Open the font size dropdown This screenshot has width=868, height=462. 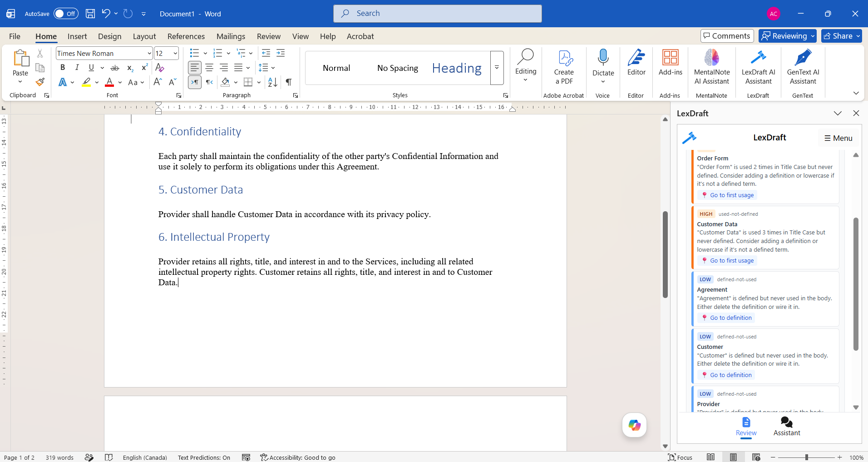(x=175, y=54)
